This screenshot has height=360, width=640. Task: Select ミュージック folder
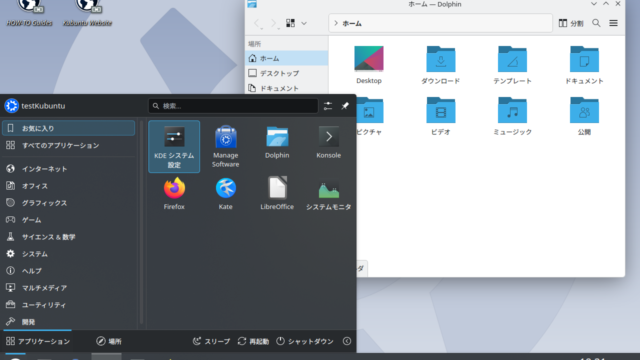[512, 116]
